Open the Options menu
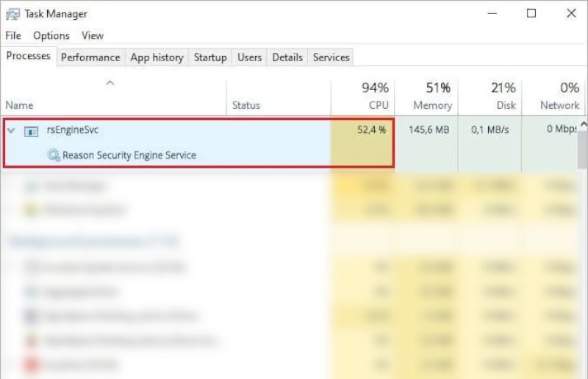This screenshot has width=588, height=379. coord(51,35)
